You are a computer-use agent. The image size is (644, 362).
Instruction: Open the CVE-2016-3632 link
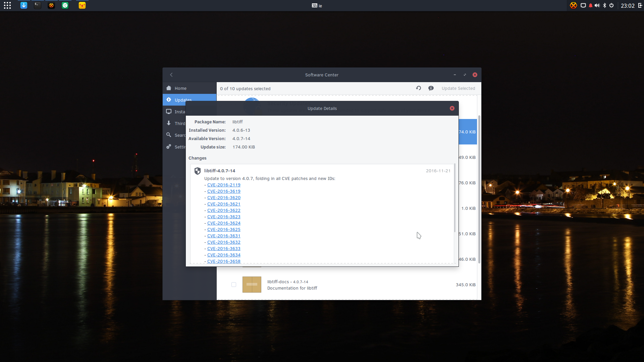[224, 242]
